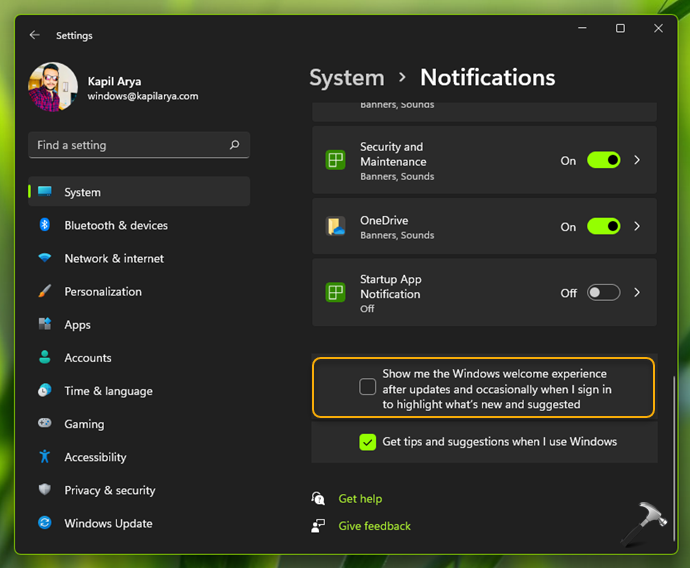Disable the OneDrive notifications toggle
Screen dimensions: 690x568
tap(603, 227)
